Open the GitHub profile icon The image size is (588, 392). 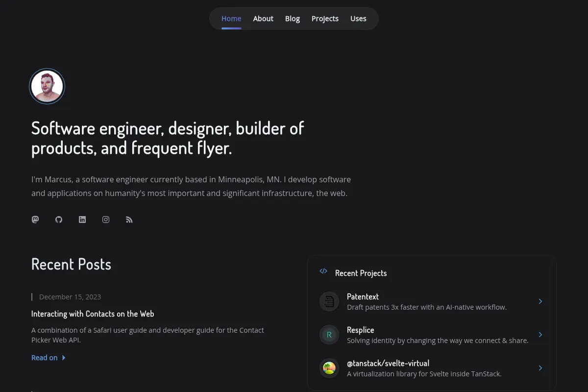(59, 220)
